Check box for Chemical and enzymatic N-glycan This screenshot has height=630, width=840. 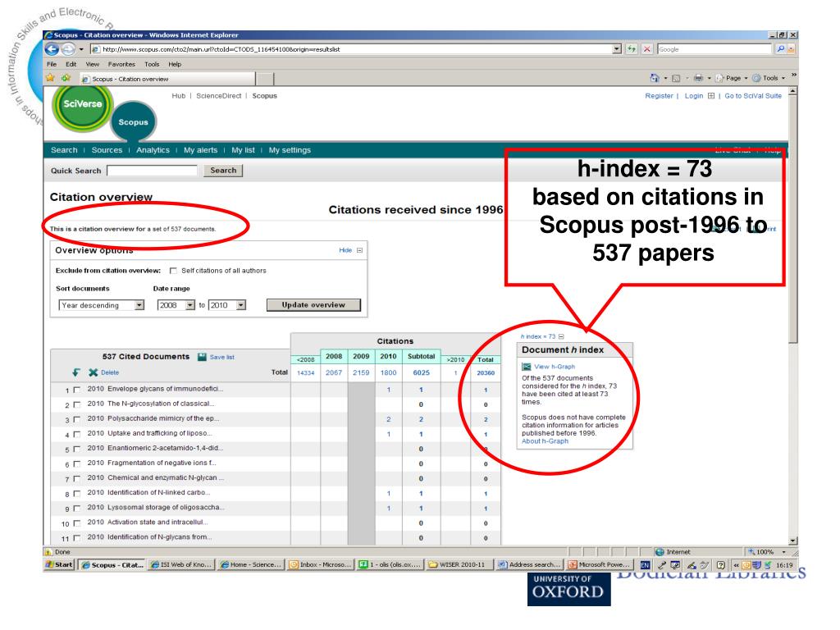76,478
